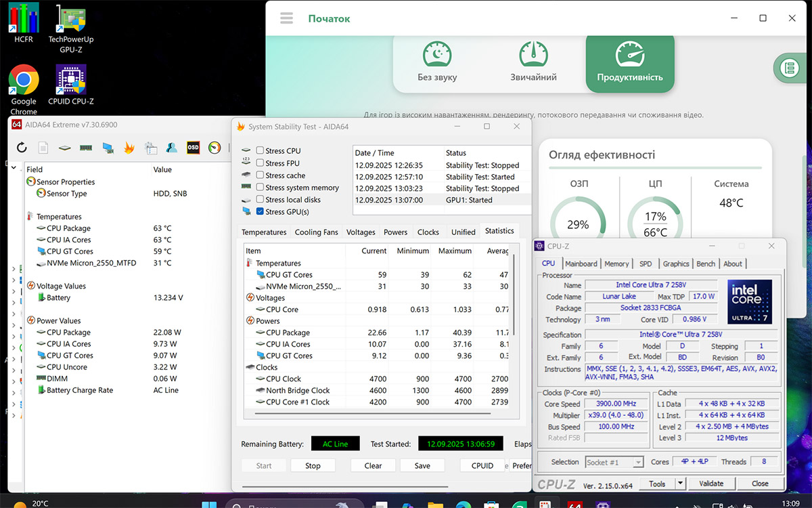812x508 pixels.
Task: Enable the Stress CPU checkbox
Action: [260, 151]
